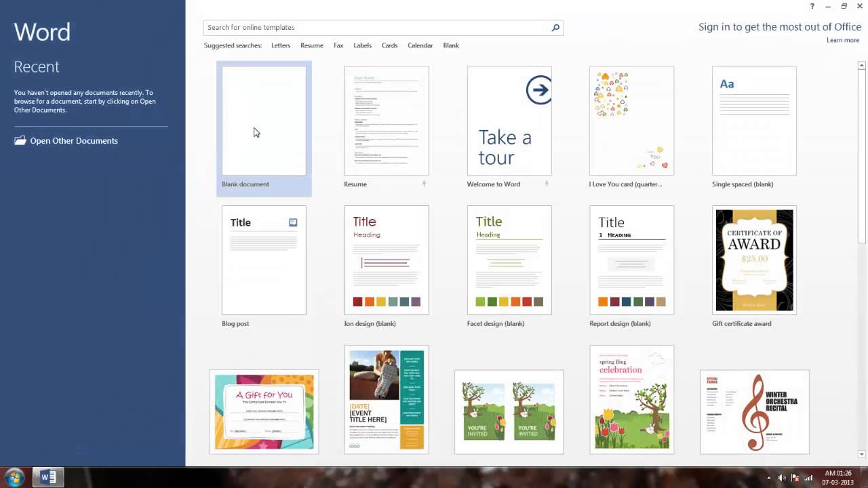This screenshot has height=488, width=868.
Task: Click the scroll-up arrow of the template list
Action: (862, 66)
